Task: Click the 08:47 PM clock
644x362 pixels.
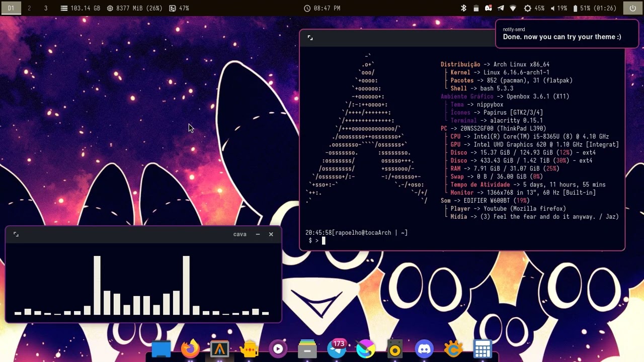Action: [322, 8]
